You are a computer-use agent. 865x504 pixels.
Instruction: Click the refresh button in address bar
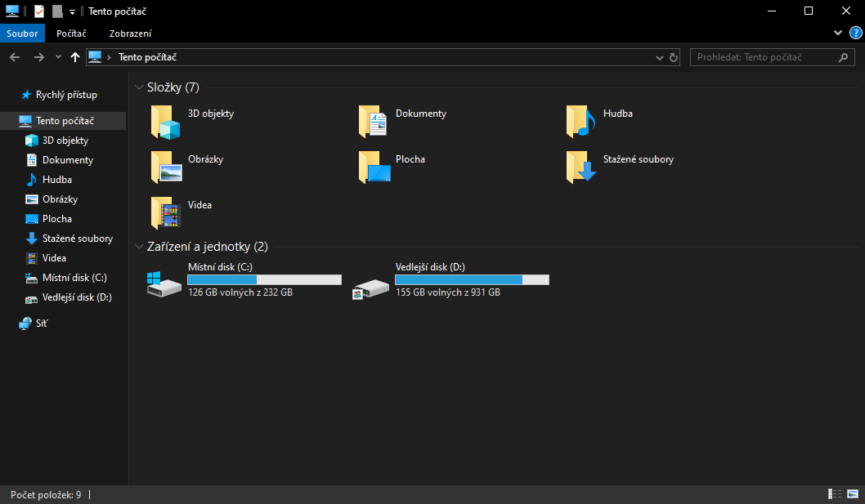pos(674,57)
